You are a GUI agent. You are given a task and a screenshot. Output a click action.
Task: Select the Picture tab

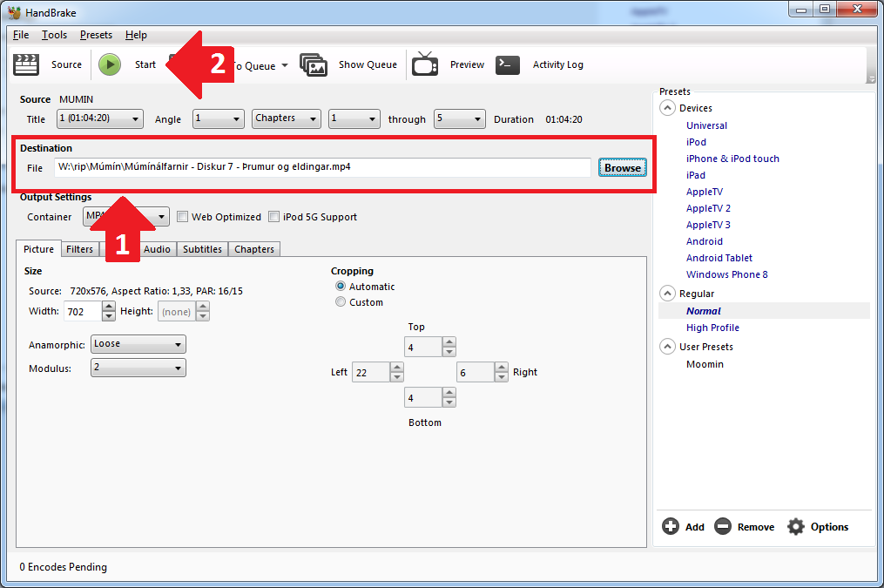[x=39, y=248]
